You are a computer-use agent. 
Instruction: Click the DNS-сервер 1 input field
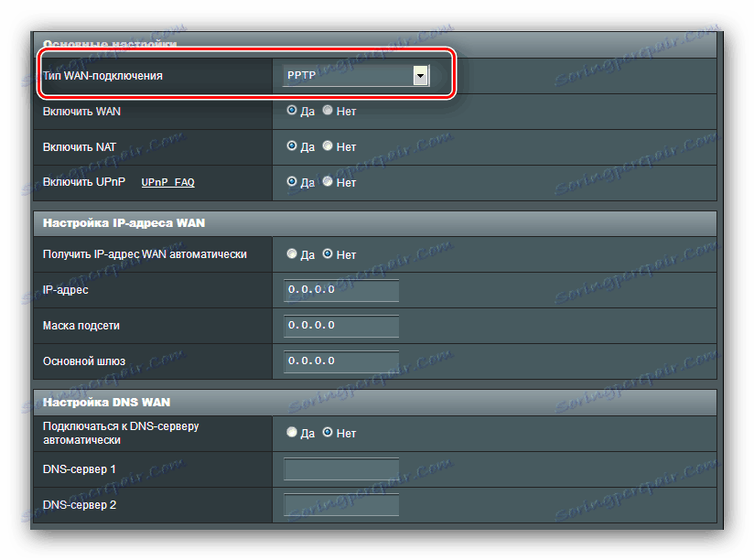tap(341, 468)
